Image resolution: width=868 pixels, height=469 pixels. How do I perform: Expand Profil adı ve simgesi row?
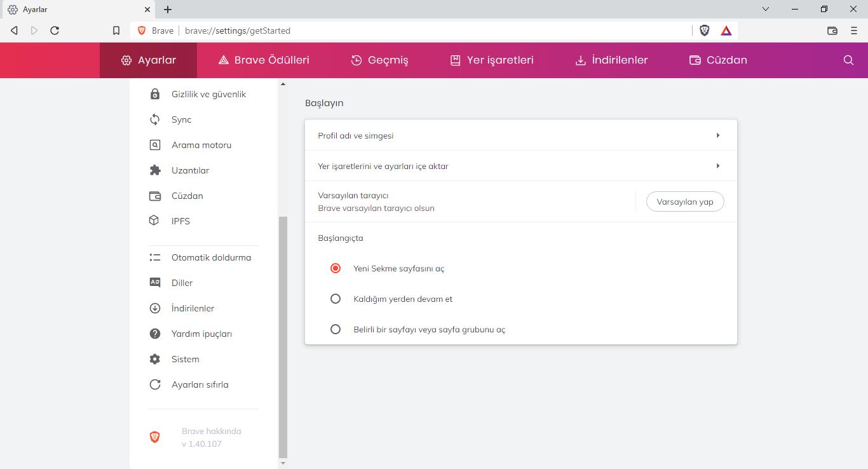pos(521,135)
